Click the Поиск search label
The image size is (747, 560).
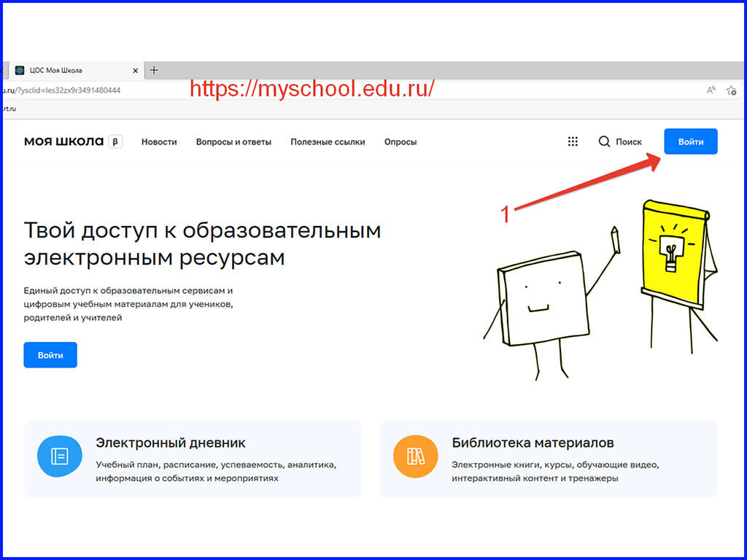(629, 141)
